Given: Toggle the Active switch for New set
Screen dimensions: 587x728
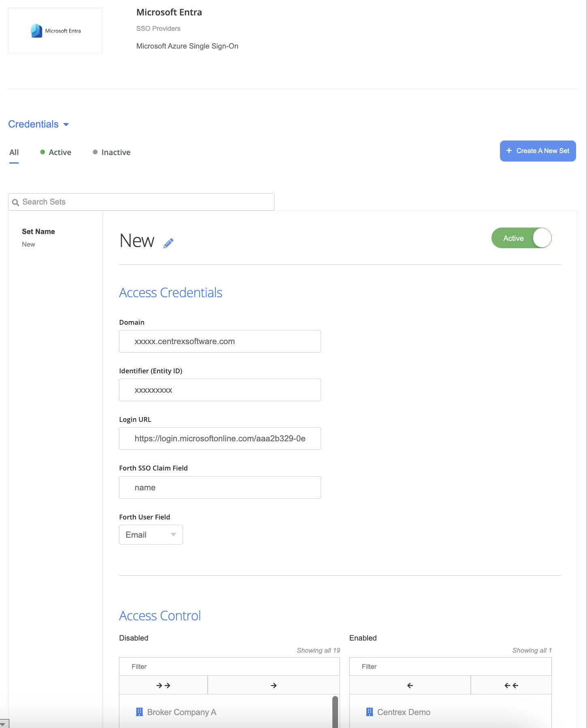Looking at the screenshot, I should click(521, 238).
